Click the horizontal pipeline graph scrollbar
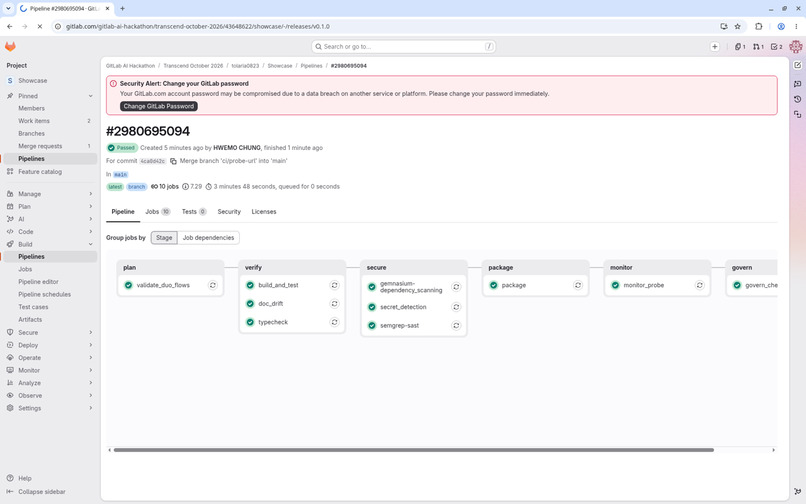The image size is (806, 504). (x=413, y=450)
